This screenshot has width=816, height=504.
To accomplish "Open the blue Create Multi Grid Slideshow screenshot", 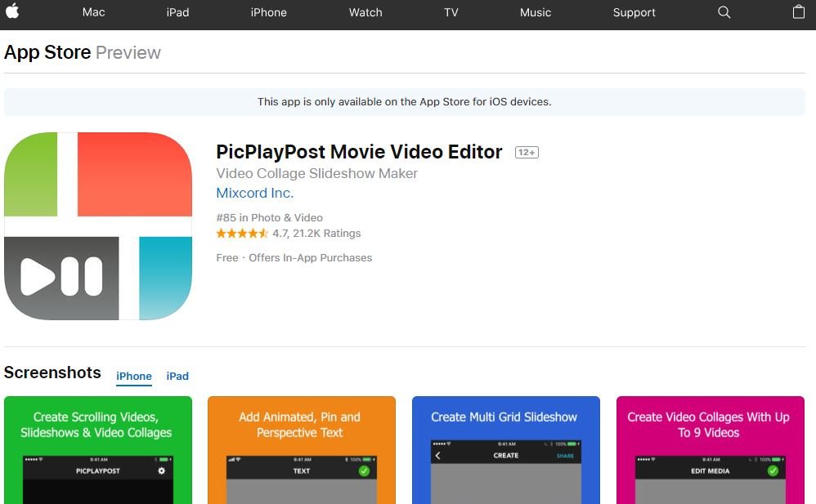I will point(506,450).
